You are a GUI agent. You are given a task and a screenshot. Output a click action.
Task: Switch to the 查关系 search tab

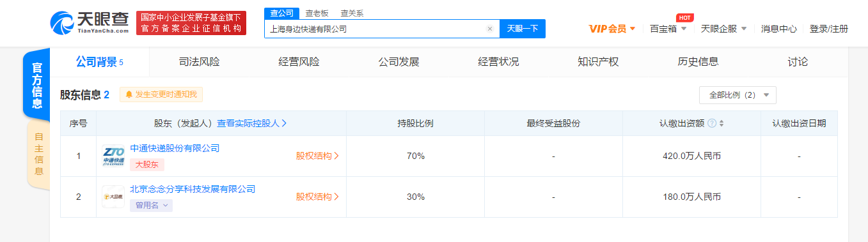(351, 13)
